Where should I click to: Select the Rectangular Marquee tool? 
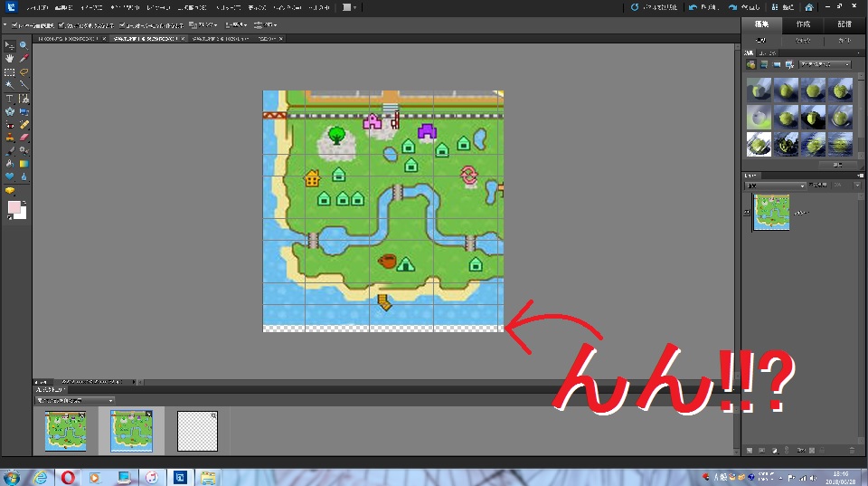[x=9, y=72]
